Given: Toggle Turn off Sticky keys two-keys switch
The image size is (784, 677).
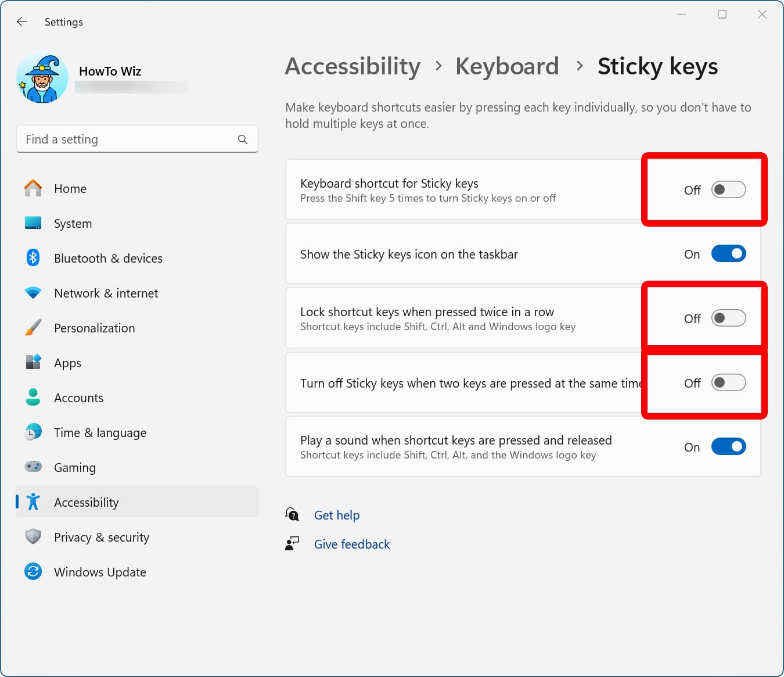Looking at the screenshot, I should pos(728,383).
